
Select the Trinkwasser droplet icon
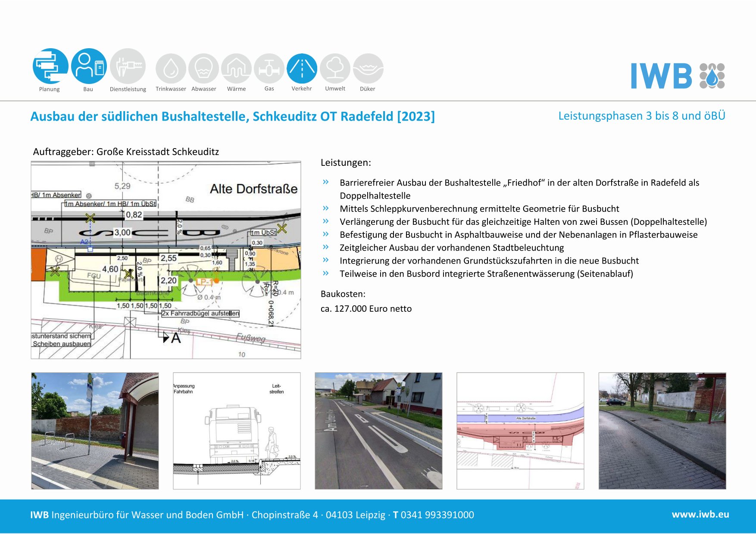tap(172, 68)
